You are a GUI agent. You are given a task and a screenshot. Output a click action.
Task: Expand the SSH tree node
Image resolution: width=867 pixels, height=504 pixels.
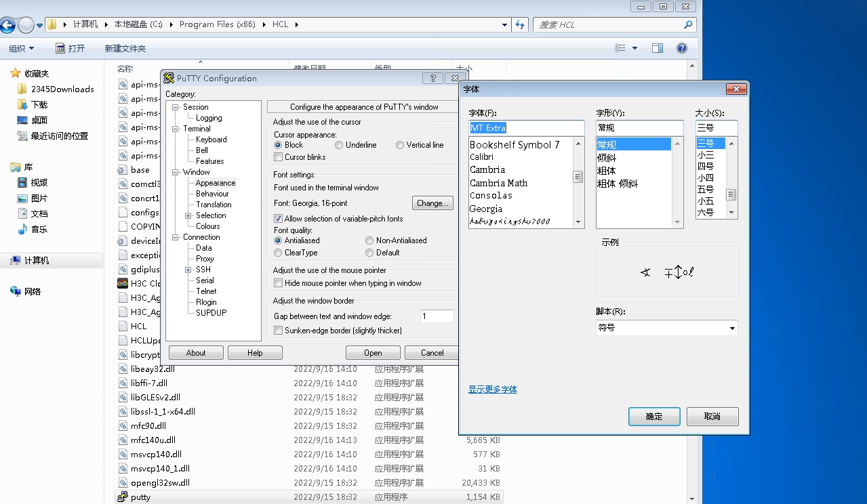tap(188, 270)
